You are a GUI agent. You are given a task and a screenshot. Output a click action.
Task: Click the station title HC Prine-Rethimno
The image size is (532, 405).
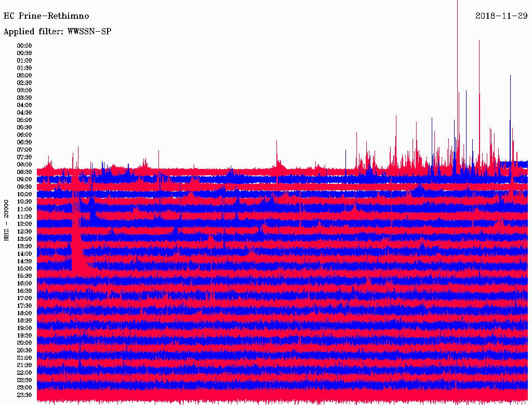click(x=46, y=16)
